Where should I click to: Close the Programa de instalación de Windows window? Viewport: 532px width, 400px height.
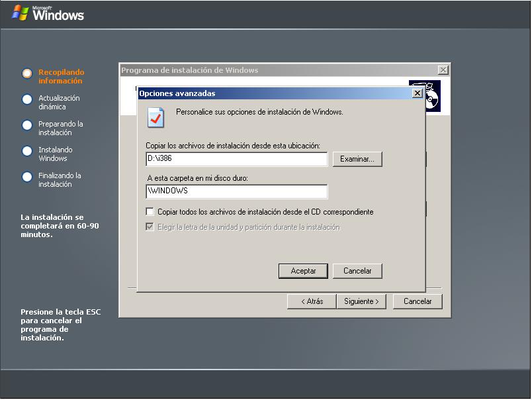coord(443,70)
